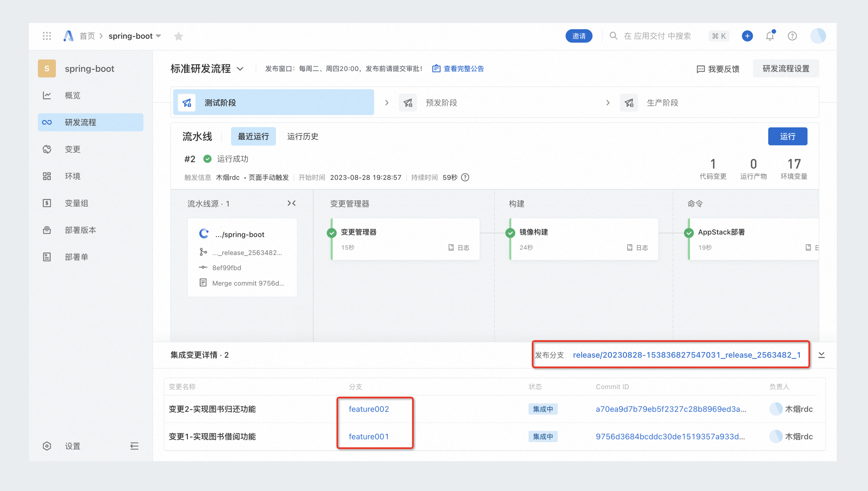
Task: Click the duration help icon next to 59秒
Action: coord(465,178)
